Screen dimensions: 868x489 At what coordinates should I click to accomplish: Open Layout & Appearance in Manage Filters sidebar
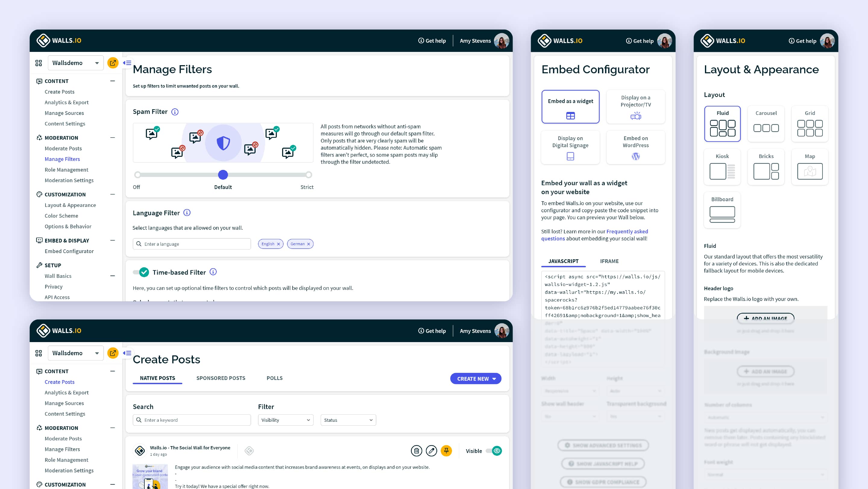click(x=70, y=205)
